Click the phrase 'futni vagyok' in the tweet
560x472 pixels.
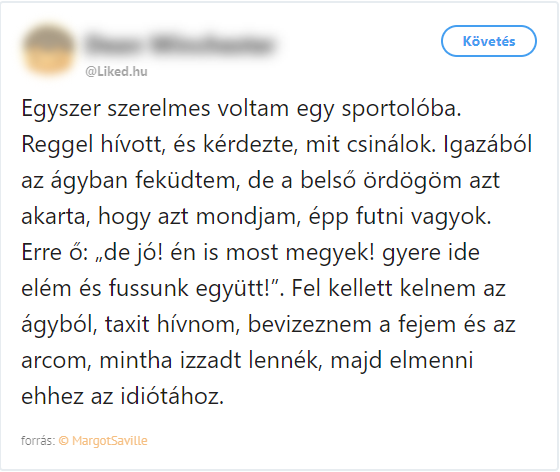coord(424,216)
